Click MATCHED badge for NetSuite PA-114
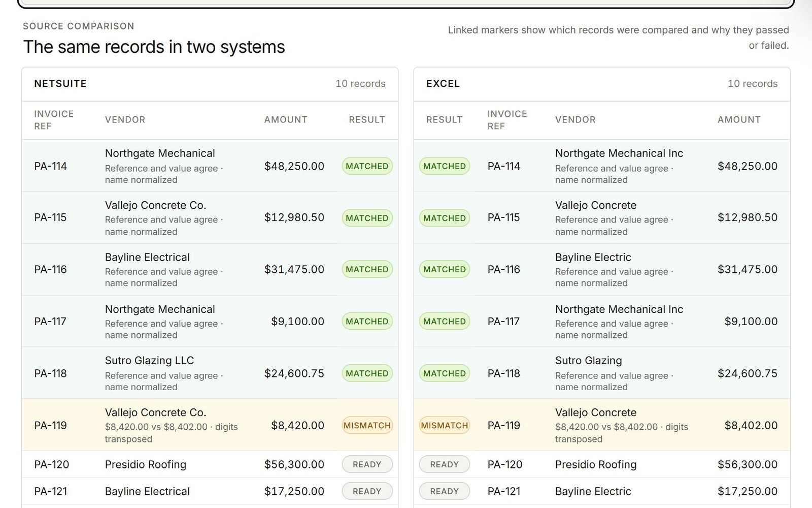The width and height of the screenshot is (812, 508). click(x=367, y=166)
